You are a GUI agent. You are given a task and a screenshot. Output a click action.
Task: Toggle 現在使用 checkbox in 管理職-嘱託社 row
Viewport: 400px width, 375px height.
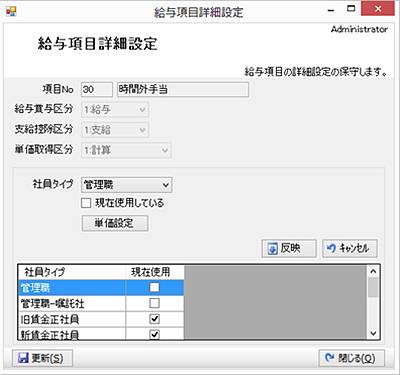[154, 303]
